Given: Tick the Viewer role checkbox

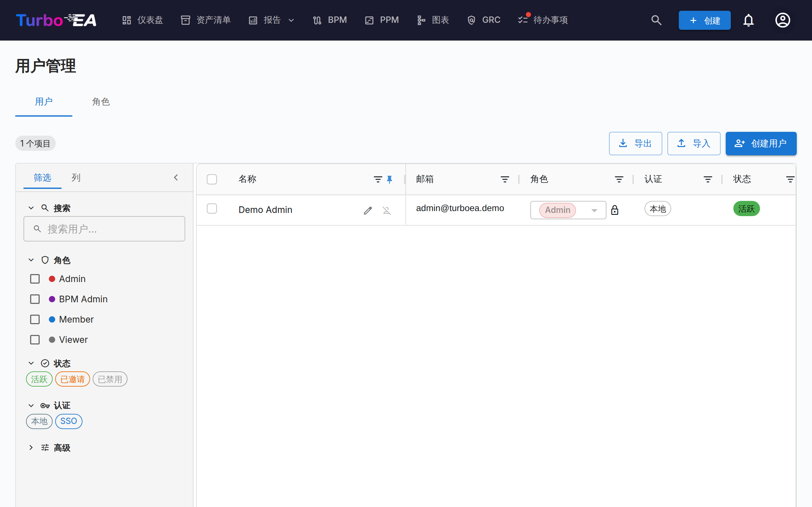Looking at the screenshot, I should [35, 340].
